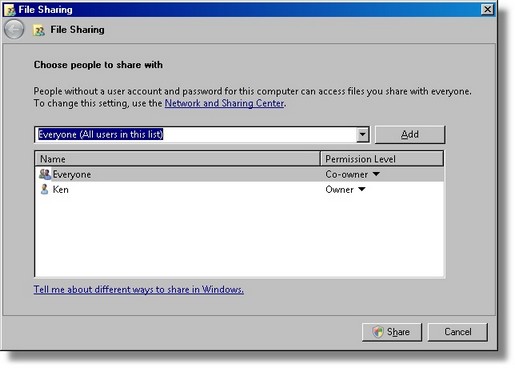Click the Everyone group icon
Screen dimensions: 515x368
[45, 174]
